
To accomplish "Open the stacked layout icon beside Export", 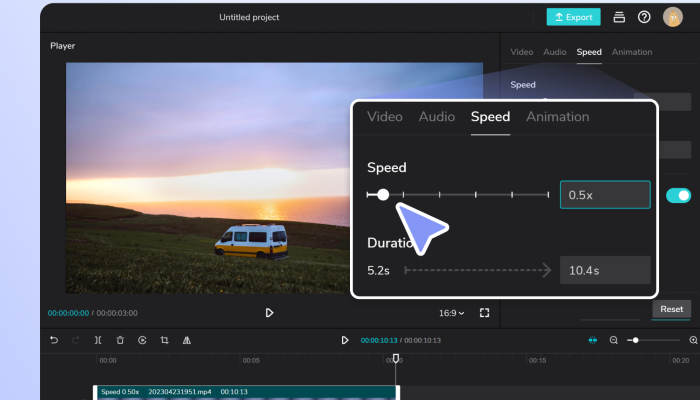I will click(x=620, y=17).
